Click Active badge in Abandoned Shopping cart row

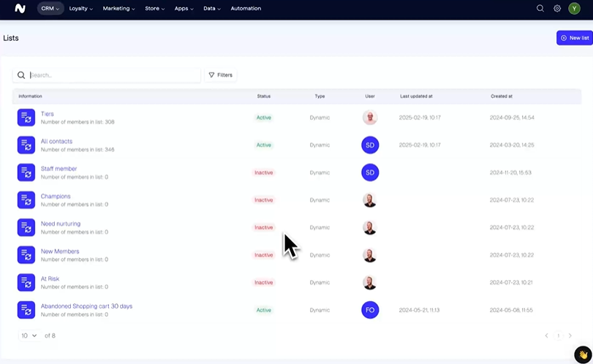[264, 310]
